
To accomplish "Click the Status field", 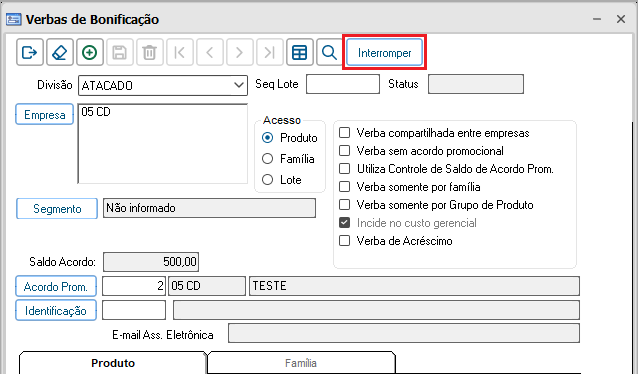I will click(476, 84).
